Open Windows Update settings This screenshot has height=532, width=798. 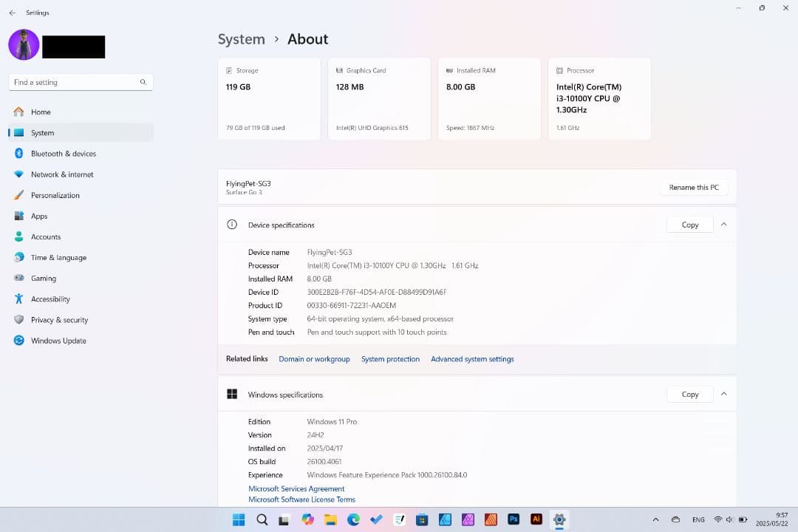[81, 341]
